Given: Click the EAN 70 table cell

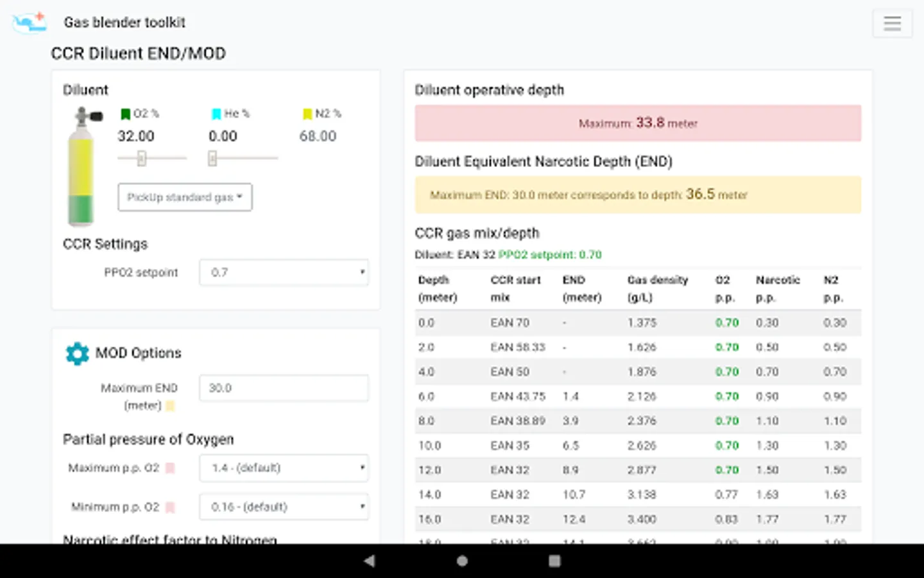Looking at the screenshot, I should pyautogui.click(x=510, y=323).
